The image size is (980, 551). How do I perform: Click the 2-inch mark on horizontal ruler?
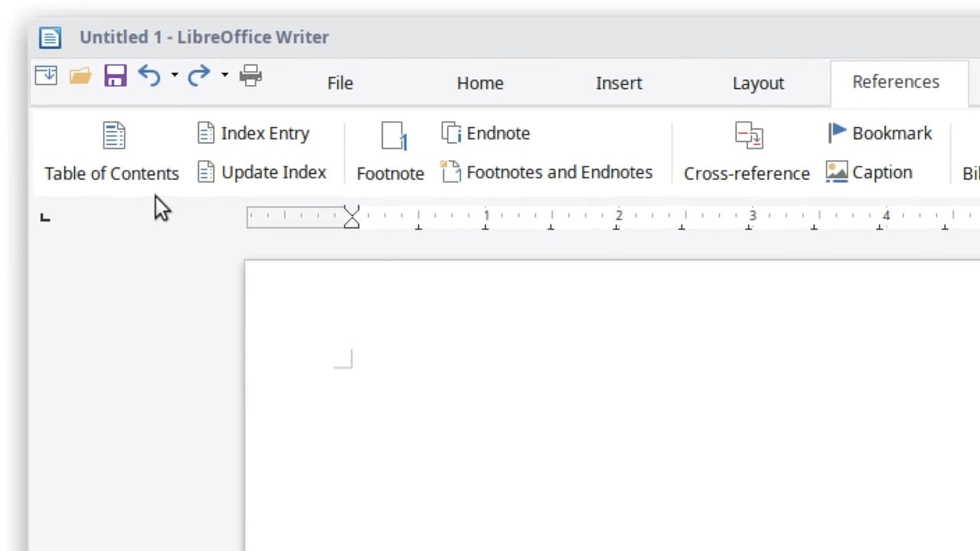click(619, 217)
